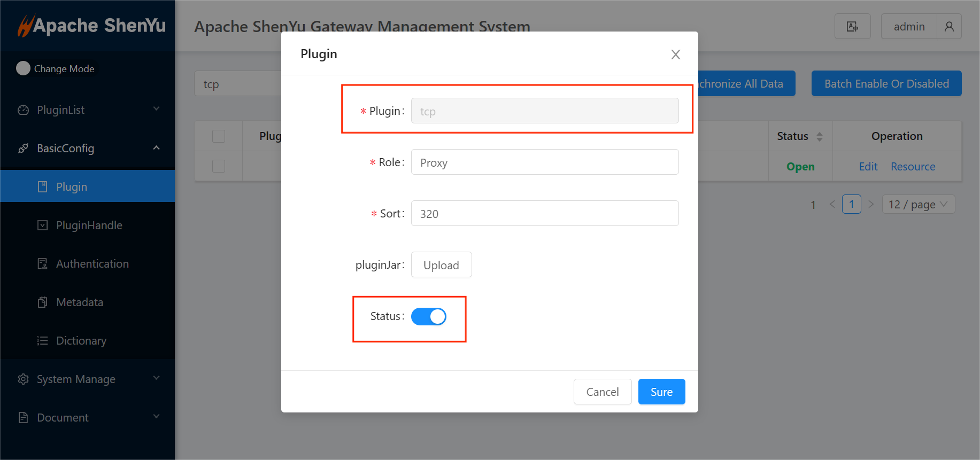
Task: Click the user profile icon beside admin
Action: [949, 27]
